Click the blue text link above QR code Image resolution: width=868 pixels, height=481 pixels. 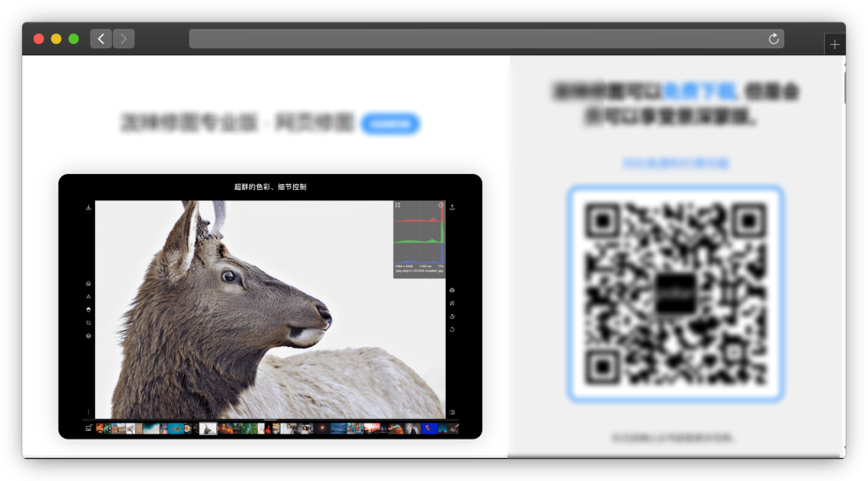(x=676, y=163)
